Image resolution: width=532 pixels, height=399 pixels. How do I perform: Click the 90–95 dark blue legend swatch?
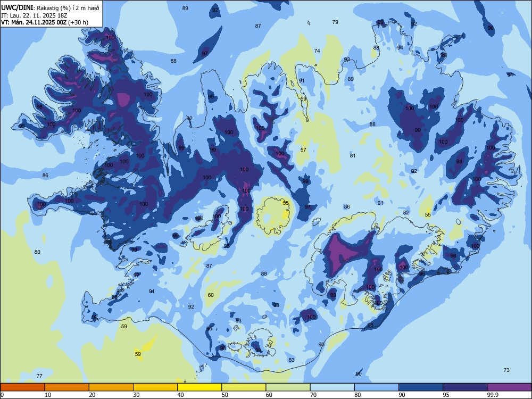tap(421, 387)
